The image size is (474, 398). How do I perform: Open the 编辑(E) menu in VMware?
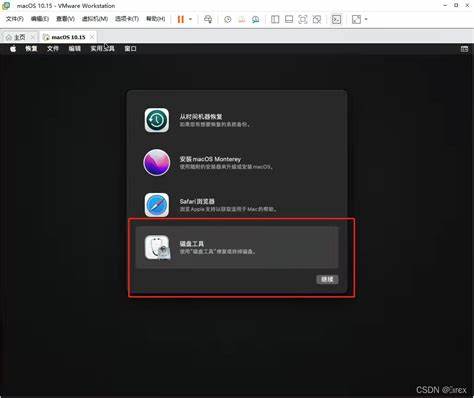pyautogui.click(x=40, y=19)
